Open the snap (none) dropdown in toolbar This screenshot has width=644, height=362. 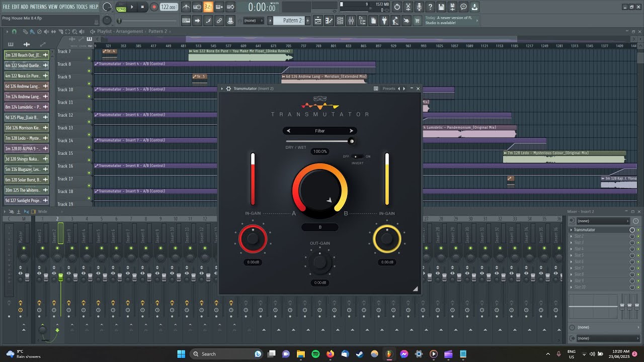pyautogui.click(x=253, y=21)
